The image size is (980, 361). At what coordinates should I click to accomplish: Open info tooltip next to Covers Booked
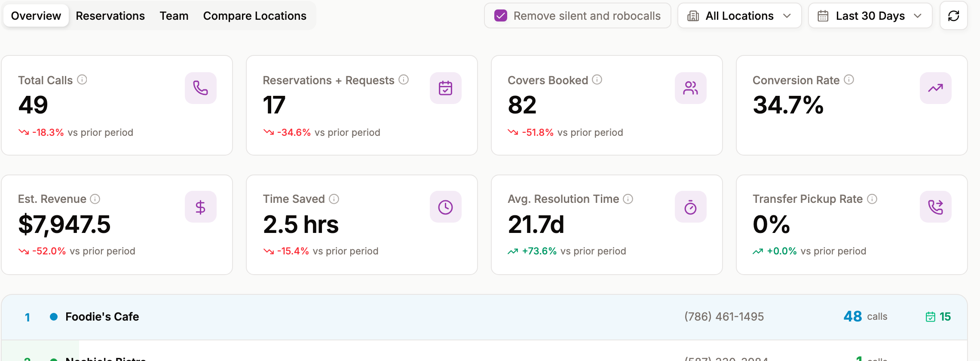[597, 80]
